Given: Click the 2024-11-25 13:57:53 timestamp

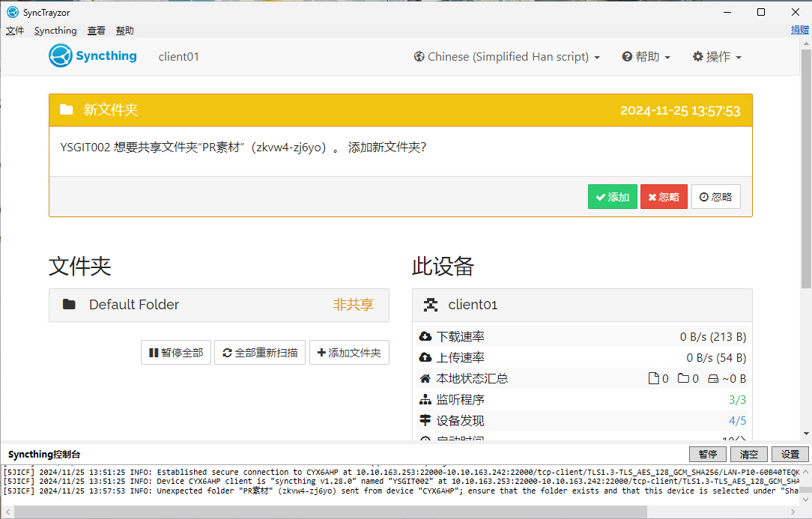Looking at the screenshot, I should (x=680, y=111).
